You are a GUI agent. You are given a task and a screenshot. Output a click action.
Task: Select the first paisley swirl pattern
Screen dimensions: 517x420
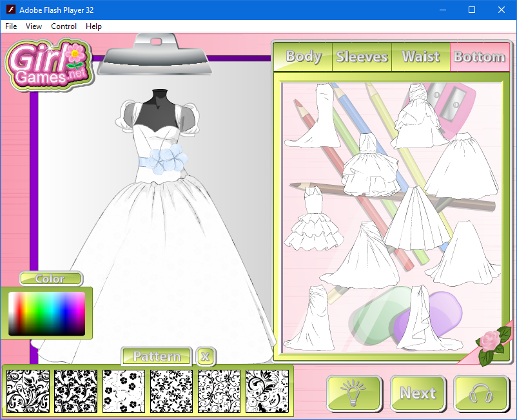coord(28,391)
